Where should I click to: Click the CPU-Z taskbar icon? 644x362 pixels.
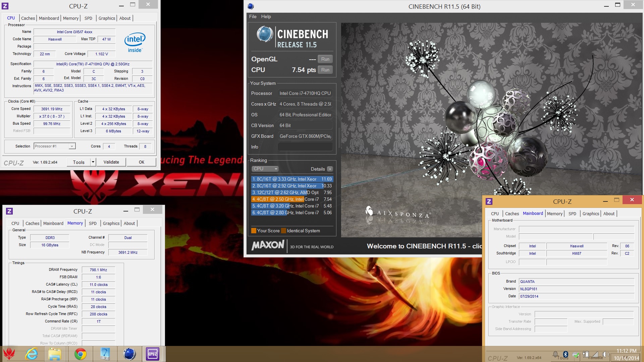pyautogui.click(x=153, y=354)
